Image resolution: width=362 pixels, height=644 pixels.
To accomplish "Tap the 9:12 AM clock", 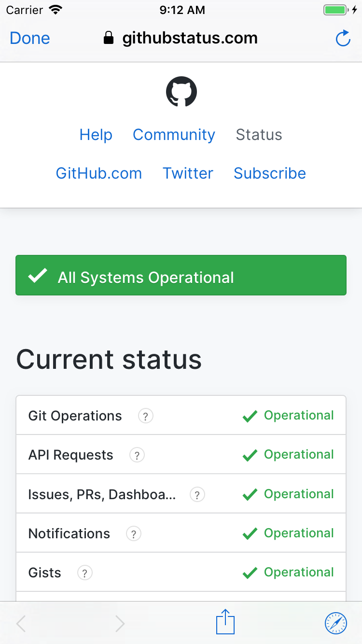I will click(182, 10).
